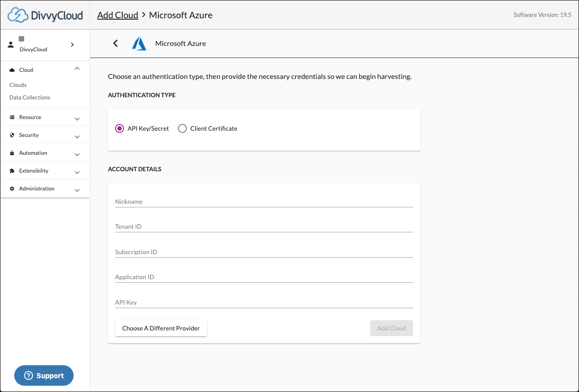Click the Automation lock icon
This screenshot has height=392, width=579.
(x=12, y=153)
